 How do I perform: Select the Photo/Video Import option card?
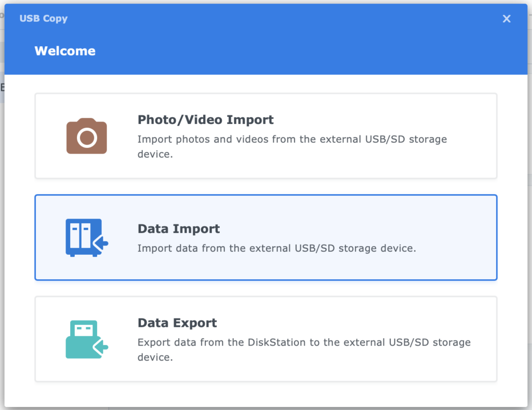point(266,135)
